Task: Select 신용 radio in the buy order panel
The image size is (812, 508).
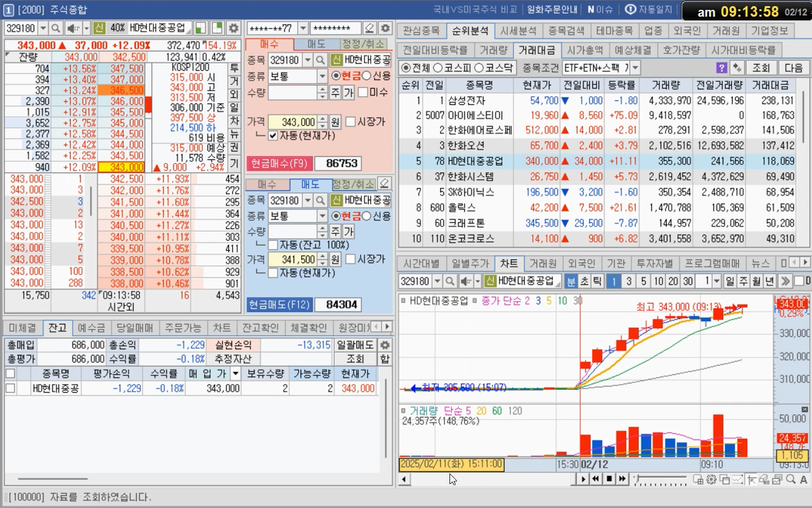Action: (366, 76)
